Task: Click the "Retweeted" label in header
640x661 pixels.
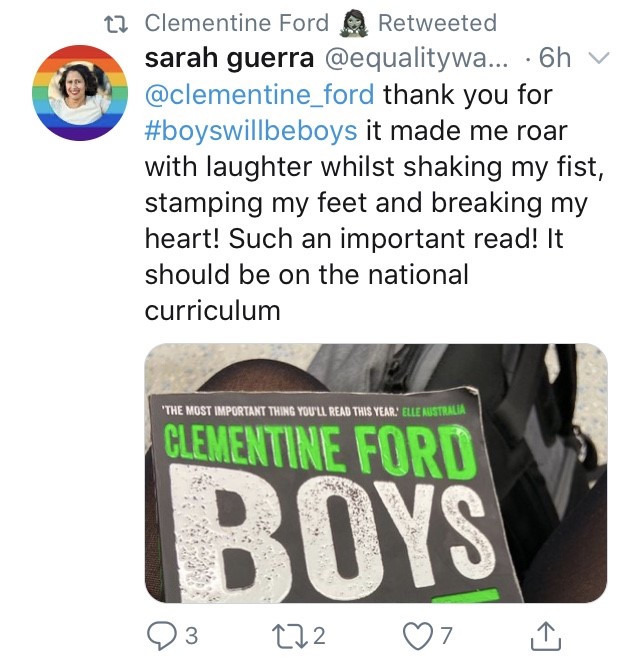Action: [x=436, y=23]
